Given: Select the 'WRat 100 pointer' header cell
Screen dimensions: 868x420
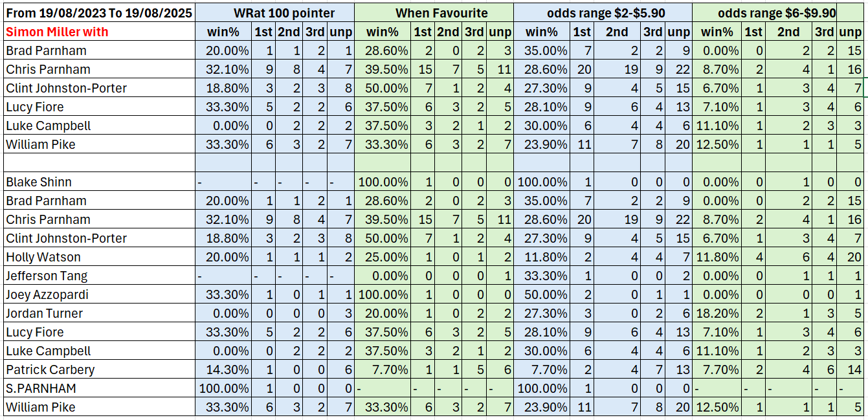Looking at the screenshot, I should coord(275,12).
